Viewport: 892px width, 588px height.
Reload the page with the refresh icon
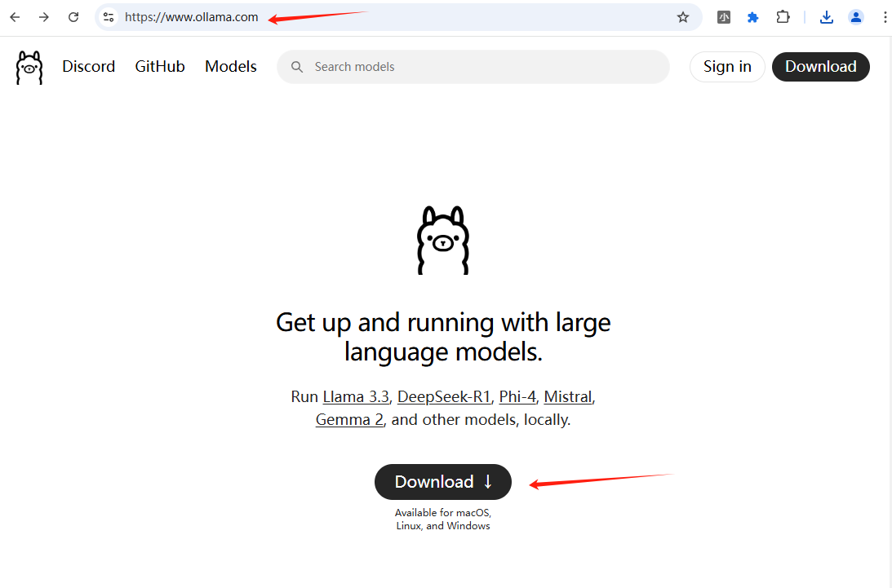pyautogui.click(x=73, y=17)
